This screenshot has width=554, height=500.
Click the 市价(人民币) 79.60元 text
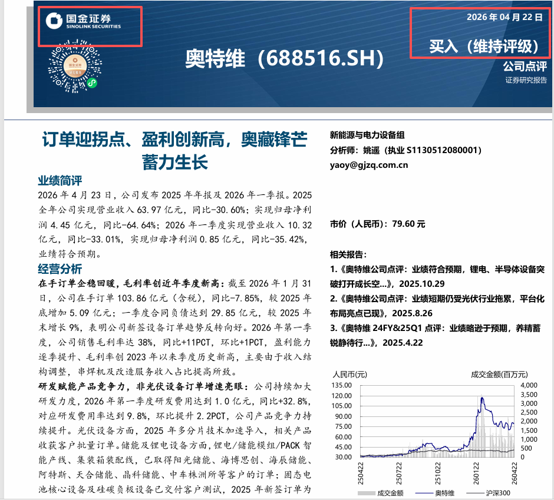(x=377, y=224)
